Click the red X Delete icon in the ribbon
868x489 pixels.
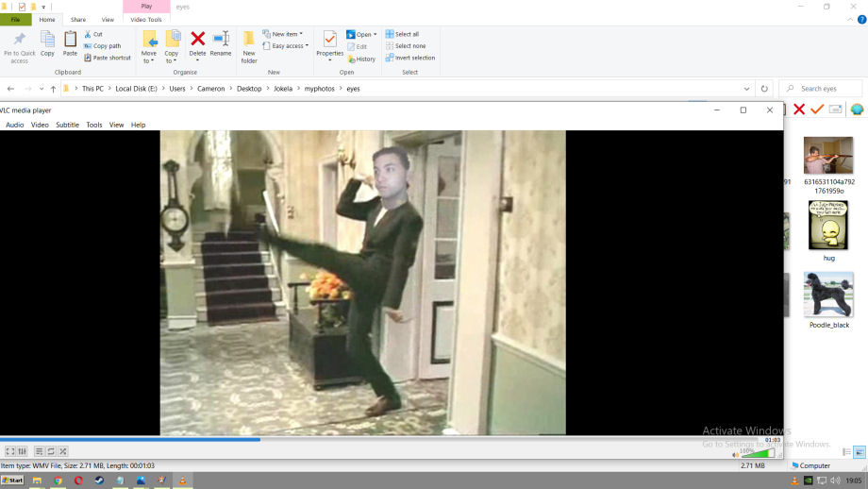click(x=197, y=39)
